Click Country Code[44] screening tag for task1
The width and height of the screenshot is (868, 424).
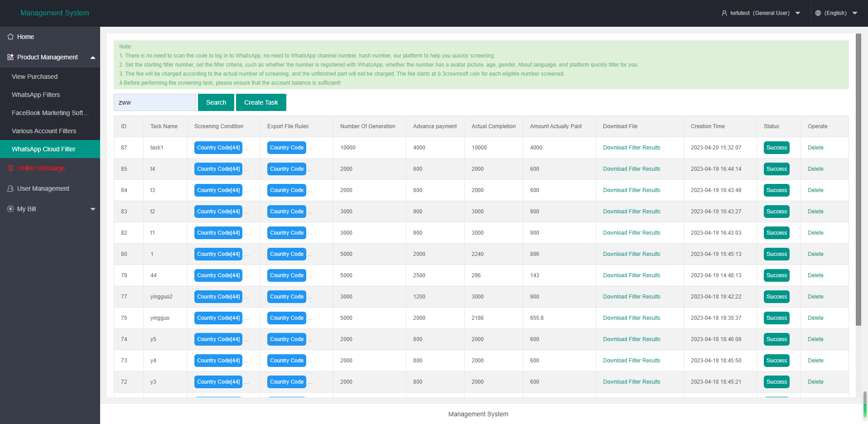click(x=218, y=148)
